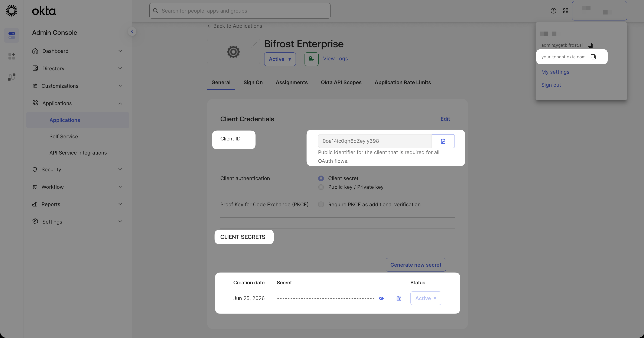Switch to the Assignments tab
The height and width of the screenshot is (338, 644).
[x=292, y=82]
